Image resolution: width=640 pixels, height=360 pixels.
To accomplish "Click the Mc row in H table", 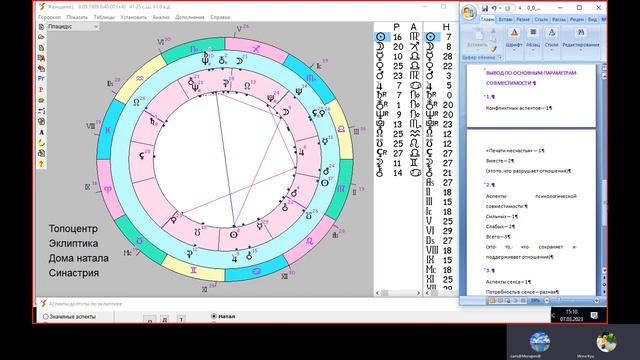I will pos(439,269).
